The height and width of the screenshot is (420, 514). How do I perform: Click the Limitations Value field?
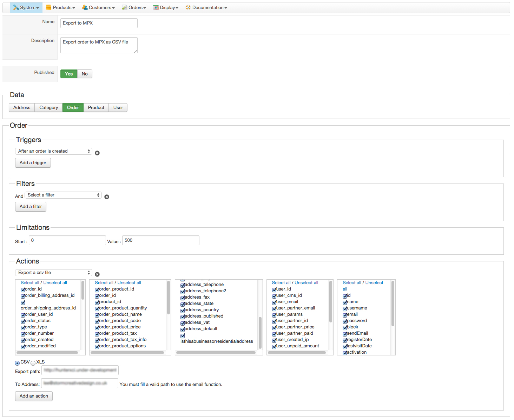point(161,240)
